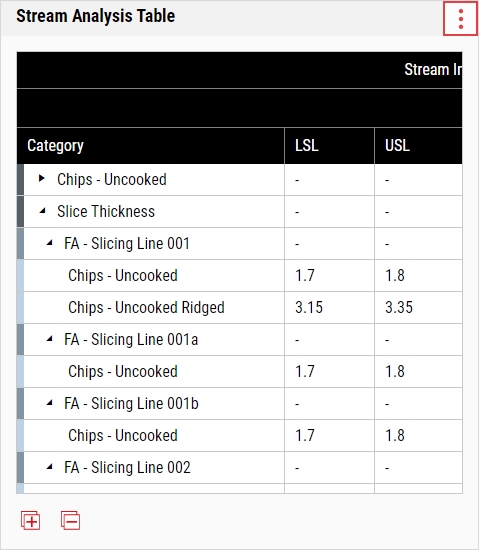Collapse FA - Slicing Line 001b node
The height and width of the screenshot is (550, 479).
pyautogui.click(x=49, y=403)
